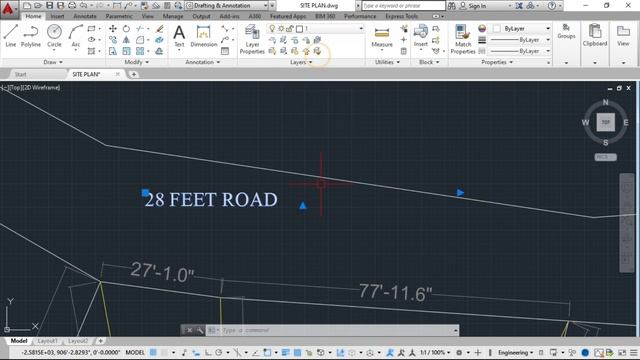Expand the Properties panel dropdown
The width and height of the screenshot is (640, 360).
(497, 62)
